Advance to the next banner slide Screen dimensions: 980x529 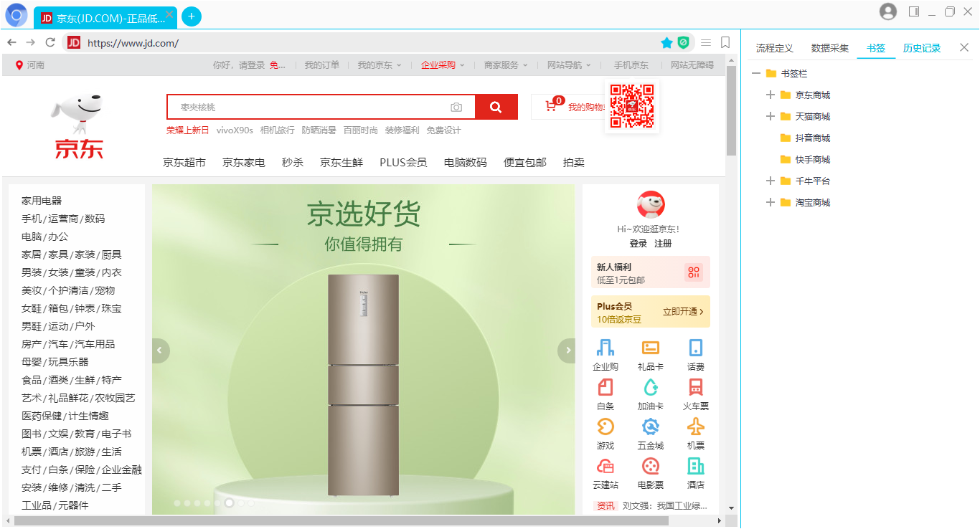(567, 351)
